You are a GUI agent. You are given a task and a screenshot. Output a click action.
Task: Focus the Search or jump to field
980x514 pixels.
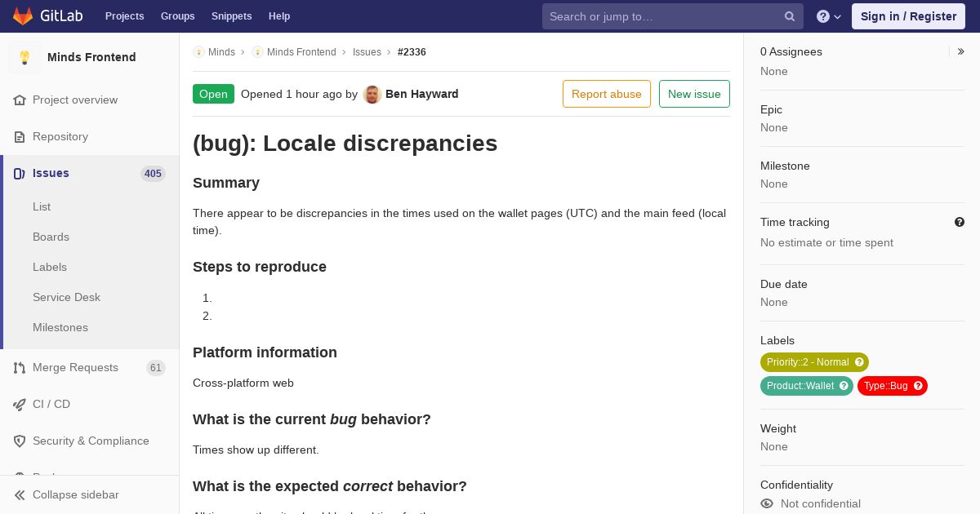click(673, 16)
